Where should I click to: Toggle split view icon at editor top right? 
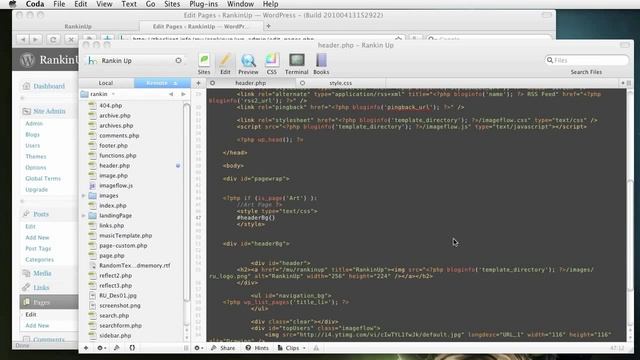click(629, 83)
